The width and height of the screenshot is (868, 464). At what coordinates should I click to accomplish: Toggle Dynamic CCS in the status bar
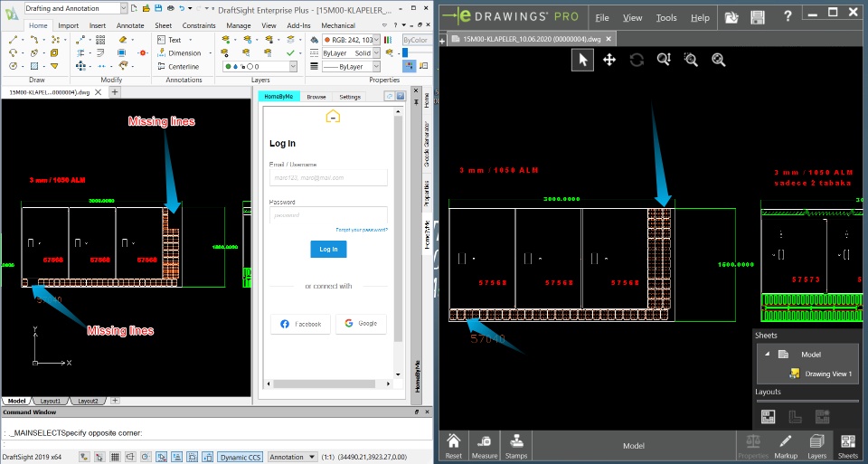pyautogui.click(x=241, y=458)
